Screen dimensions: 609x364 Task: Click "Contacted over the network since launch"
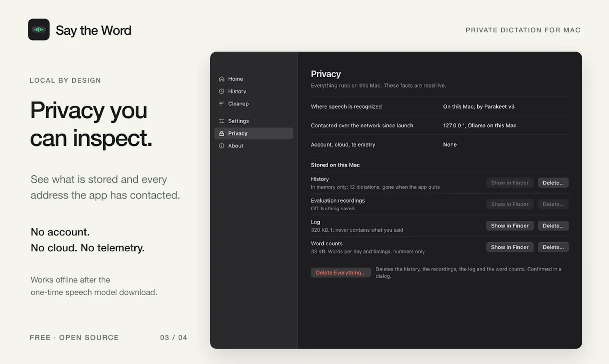click(362, 126)
